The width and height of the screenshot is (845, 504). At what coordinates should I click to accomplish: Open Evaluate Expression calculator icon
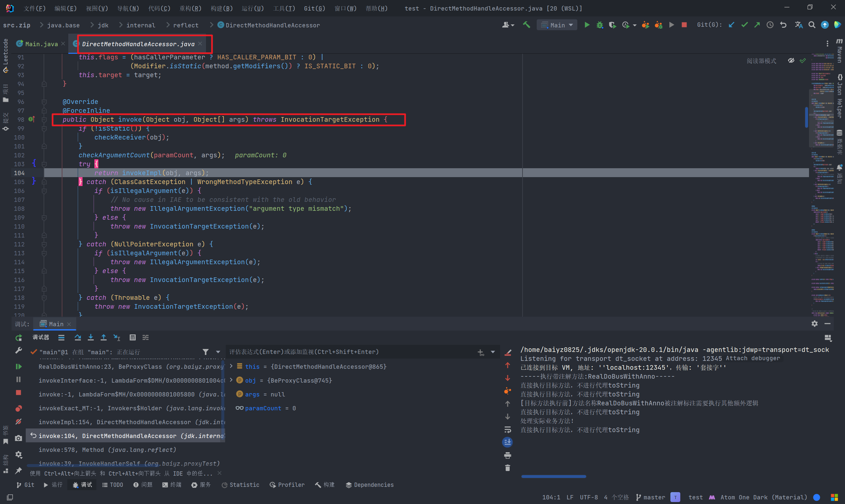[132, 337]
